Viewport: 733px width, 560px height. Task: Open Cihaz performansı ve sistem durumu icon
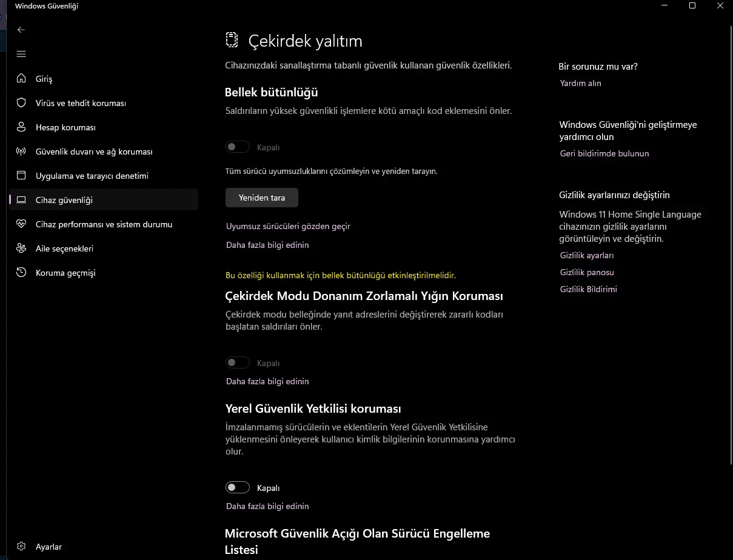pyautogui.click(x=21, y=224)
